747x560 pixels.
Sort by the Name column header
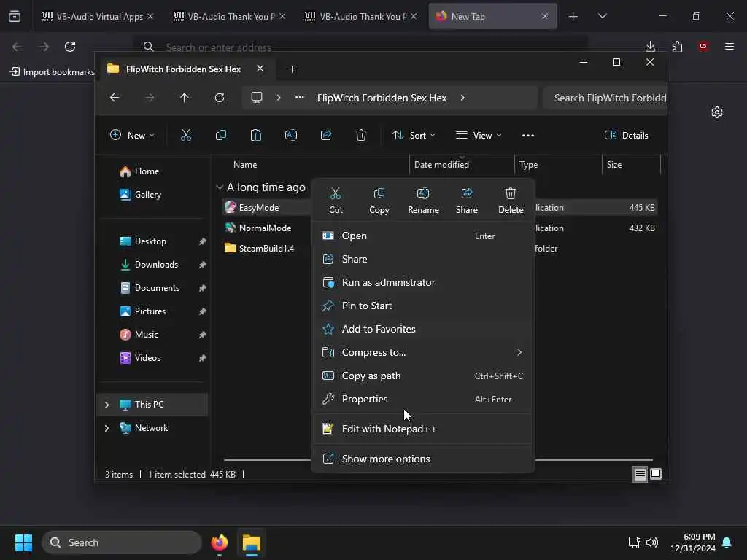245,165
